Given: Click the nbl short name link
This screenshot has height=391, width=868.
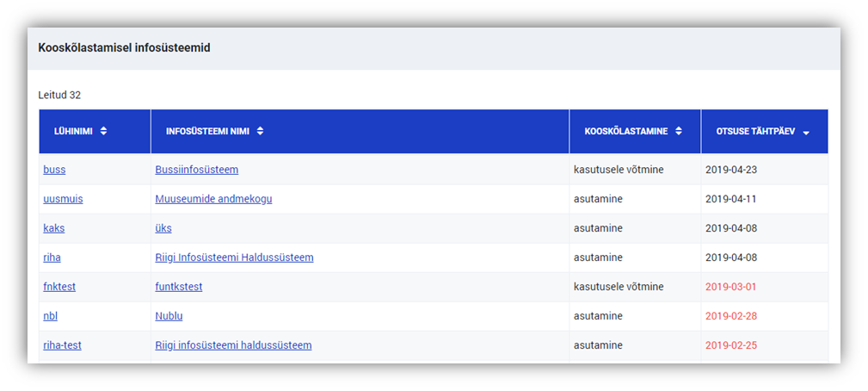Looking at the screenshot, I should [50, 316].
